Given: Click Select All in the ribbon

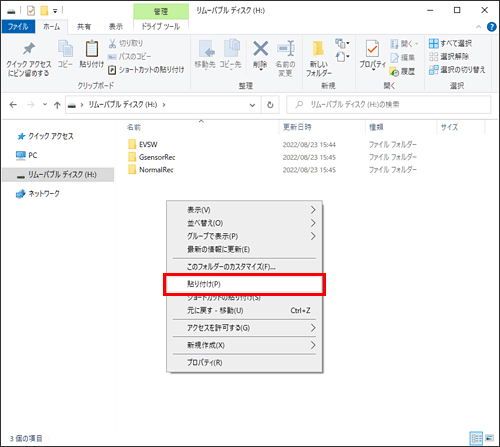Looking at the screenshot, I should pyautogui.click(x=451, y=43).
